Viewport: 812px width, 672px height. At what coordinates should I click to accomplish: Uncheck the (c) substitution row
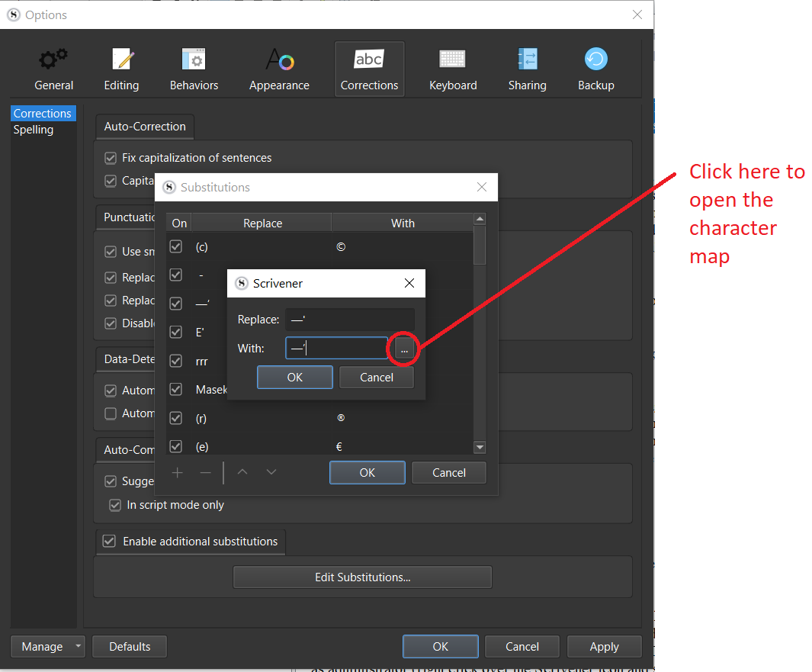176,246
